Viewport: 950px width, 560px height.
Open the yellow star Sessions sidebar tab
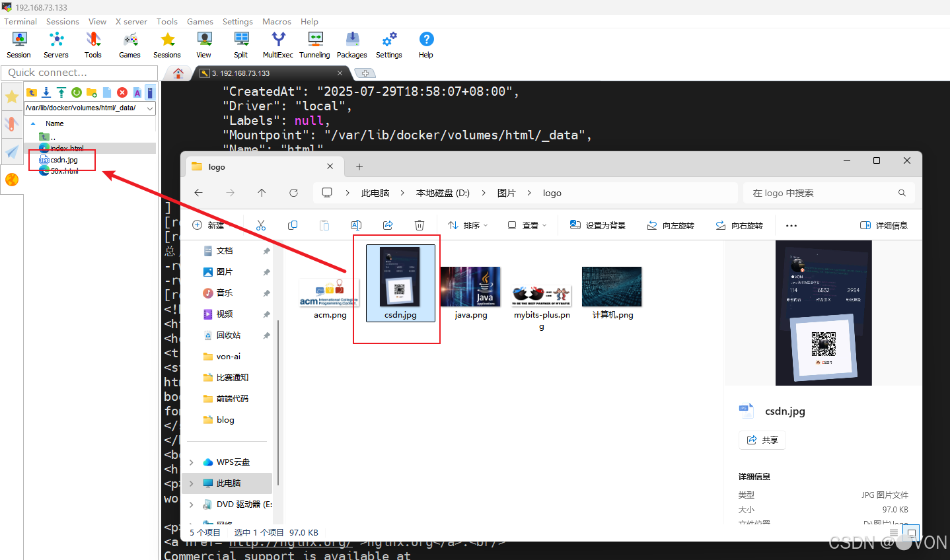(12, 98)
